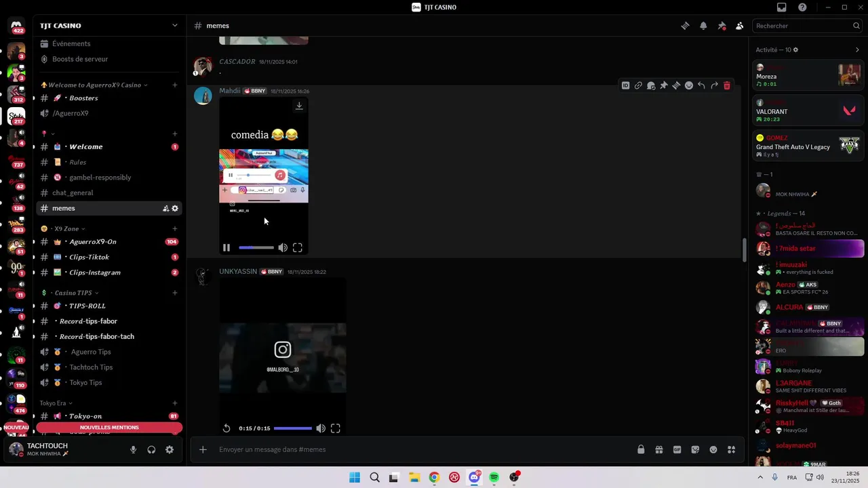Viewport: 868px width, 488px height.
Task: Open the sticker picker
Action: click(695, 449)
